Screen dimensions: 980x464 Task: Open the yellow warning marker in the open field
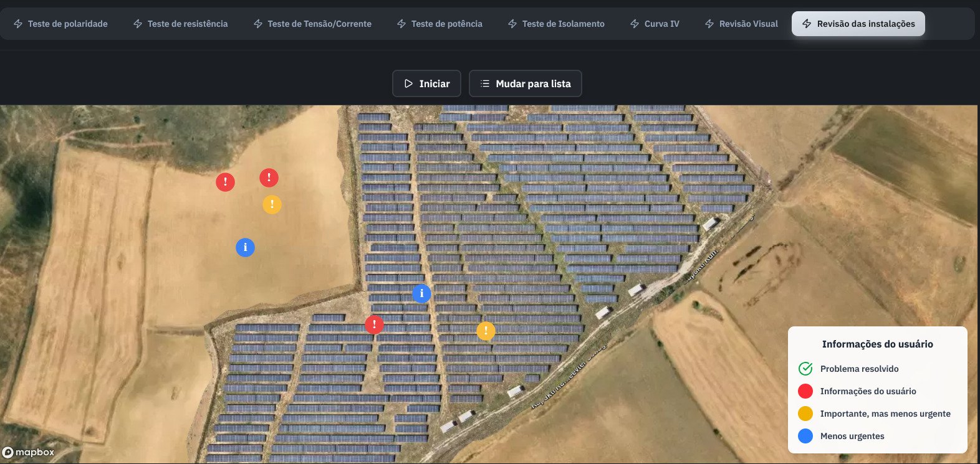coord(272,204)
